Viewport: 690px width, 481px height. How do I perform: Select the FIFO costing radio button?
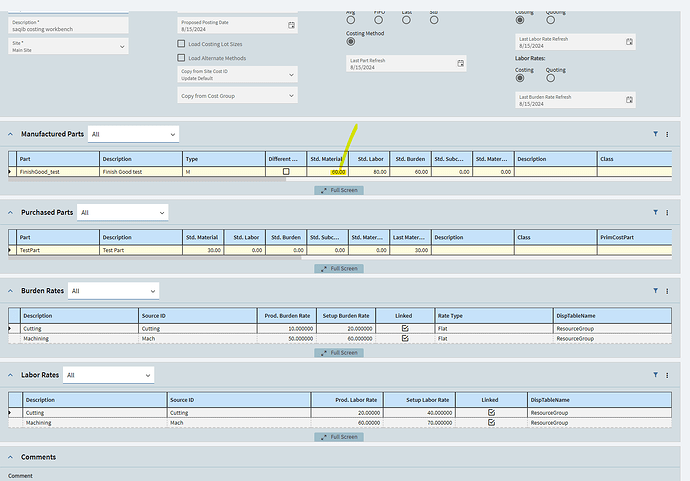click(x=378, y=20)
